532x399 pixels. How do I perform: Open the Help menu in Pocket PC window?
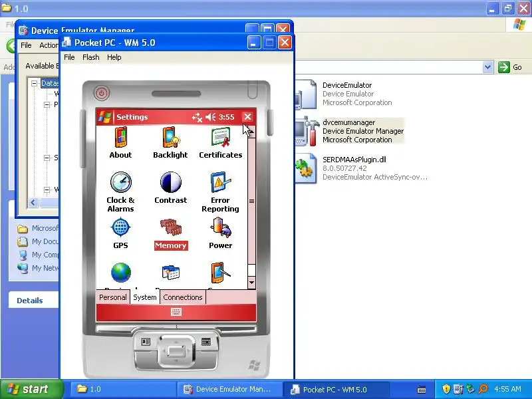tap(114, 57)
